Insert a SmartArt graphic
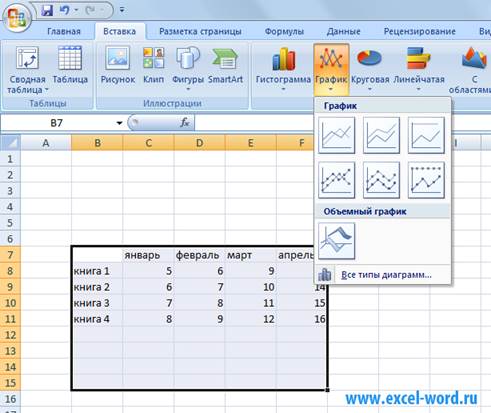491x413 pixels. click(x=225, y=65)
